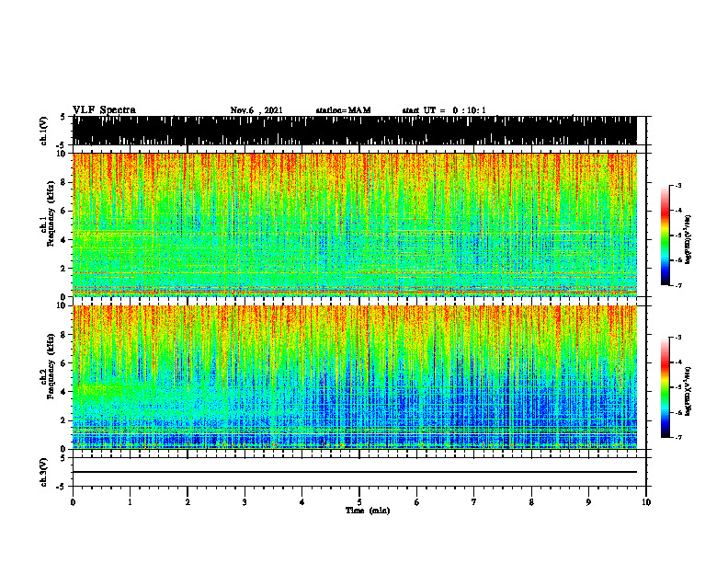
Task: Click the 'ch.3(V)' axis label
Action: (x=45, y=472)
